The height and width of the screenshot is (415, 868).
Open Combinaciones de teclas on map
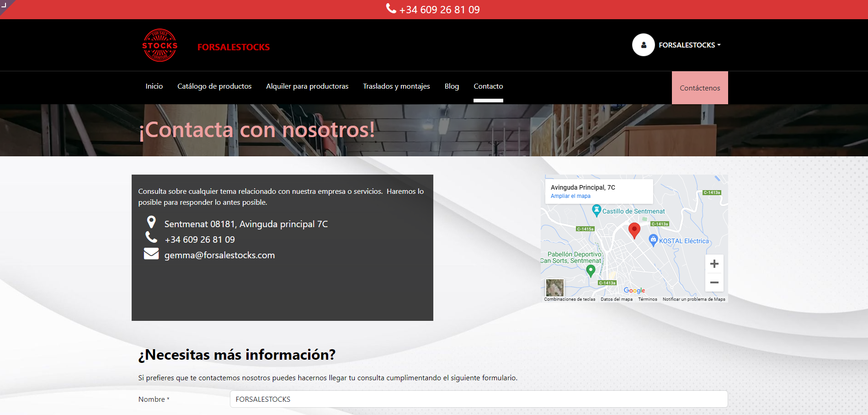click(x=570, y=299)
